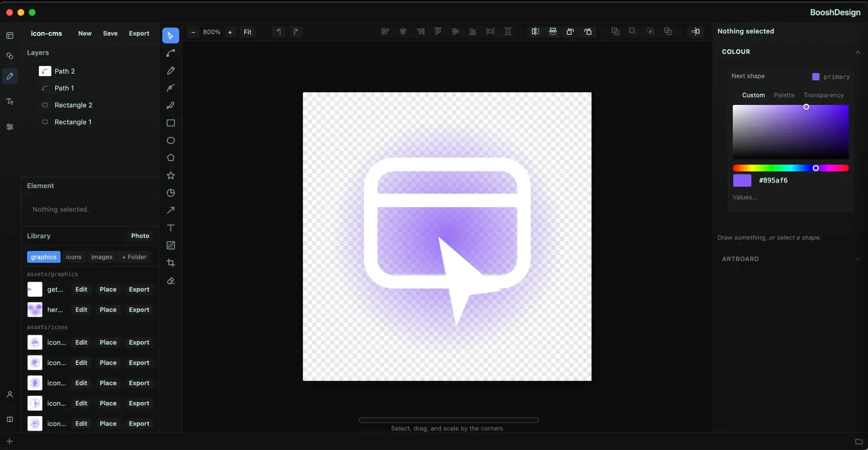Align selection to top edges
This screenshot has width=868, height=450.
[x=438, y=32]
